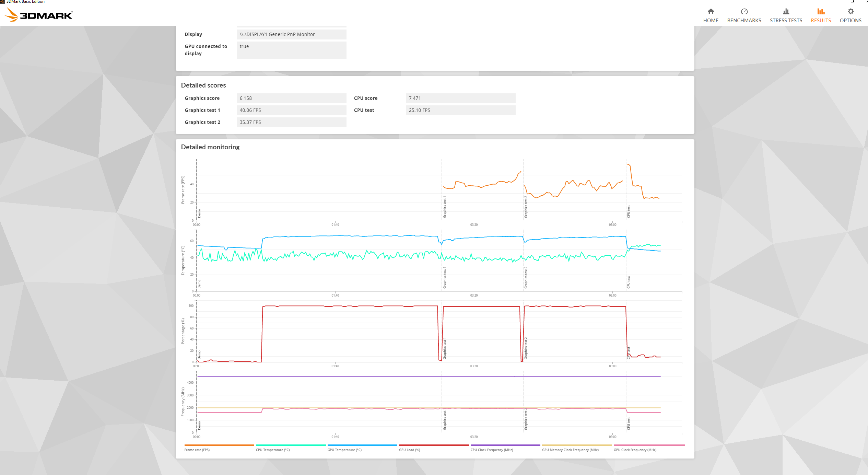
Task: Switch to the STRESS TESTS tab
Action: tap(786, 21)
